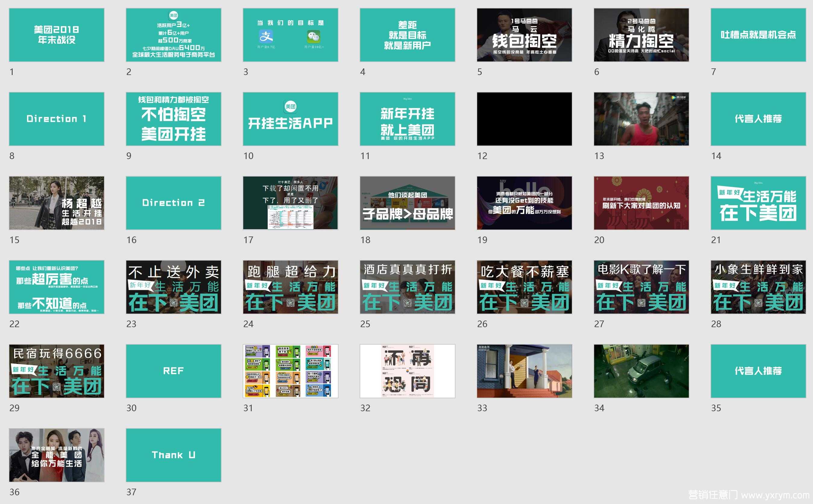
Task: Click slide 24 titled 跑腿超给力
Action: (x=291, y=287)
